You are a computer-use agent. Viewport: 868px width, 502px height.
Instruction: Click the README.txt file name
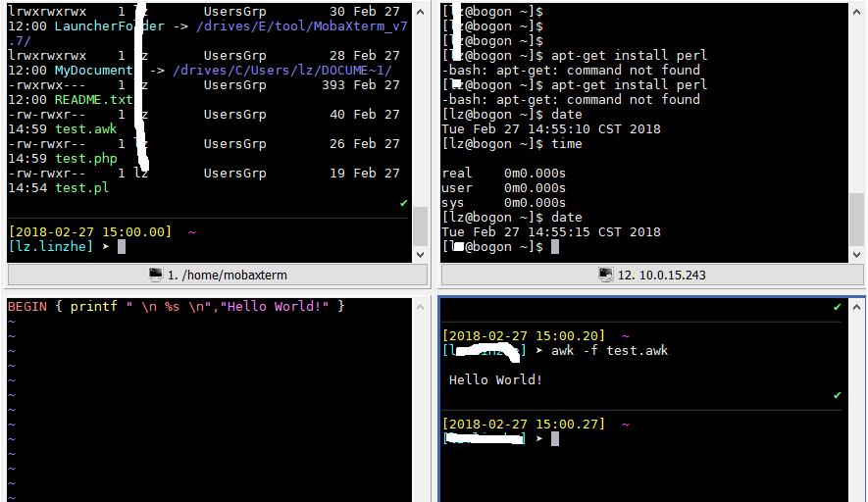(x=93, y=100)
